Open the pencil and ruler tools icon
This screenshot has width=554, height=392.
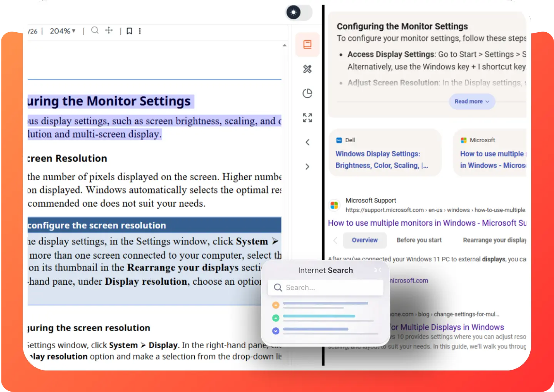(x=307, y=69)
